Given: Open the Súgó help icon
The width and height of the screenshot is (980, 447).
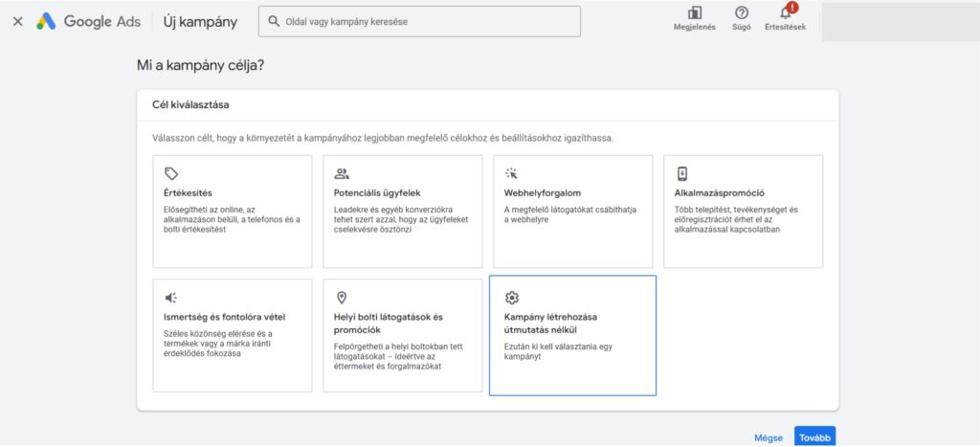Looking at the screenshot, I should tap(742, 13).
